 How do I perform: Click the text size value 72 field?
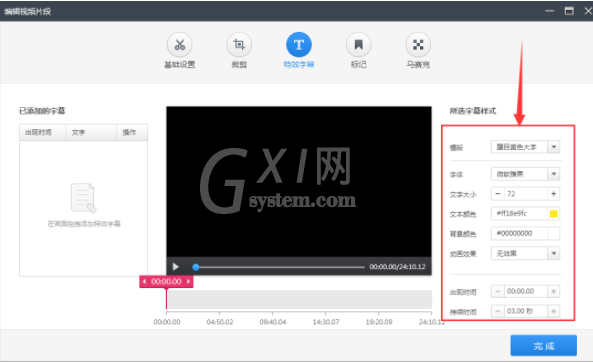[526, 194]
